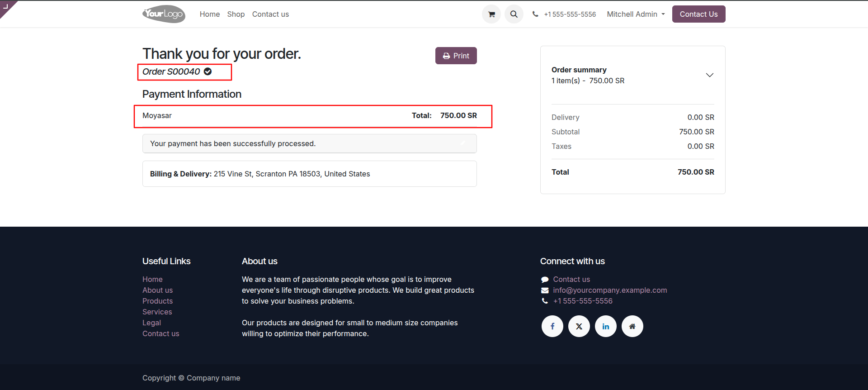Click the Print button

pyautogui.click(x=456, y=56)
